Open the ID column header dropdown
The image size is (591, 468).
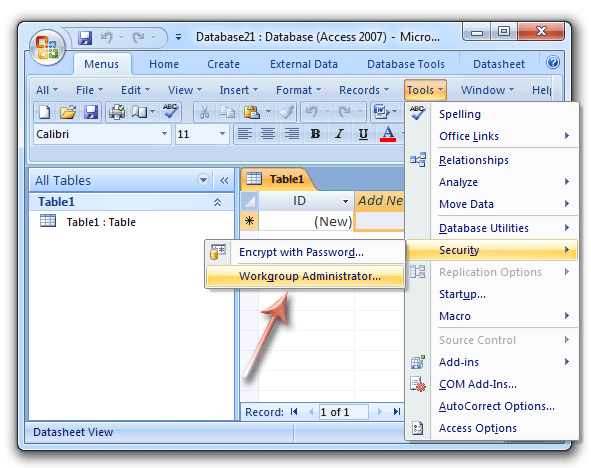tap(345, 201)
